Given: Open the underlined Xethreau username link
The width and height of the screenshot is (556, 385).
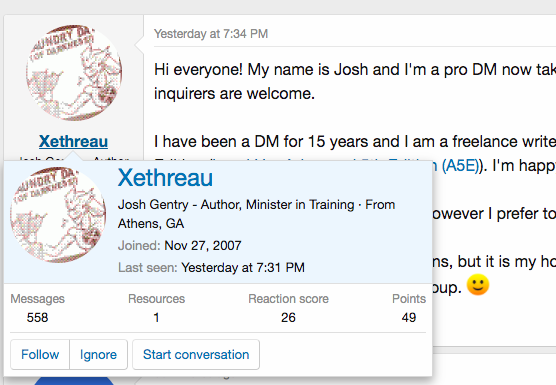Looking at the screenshot, I should [73, 141].
